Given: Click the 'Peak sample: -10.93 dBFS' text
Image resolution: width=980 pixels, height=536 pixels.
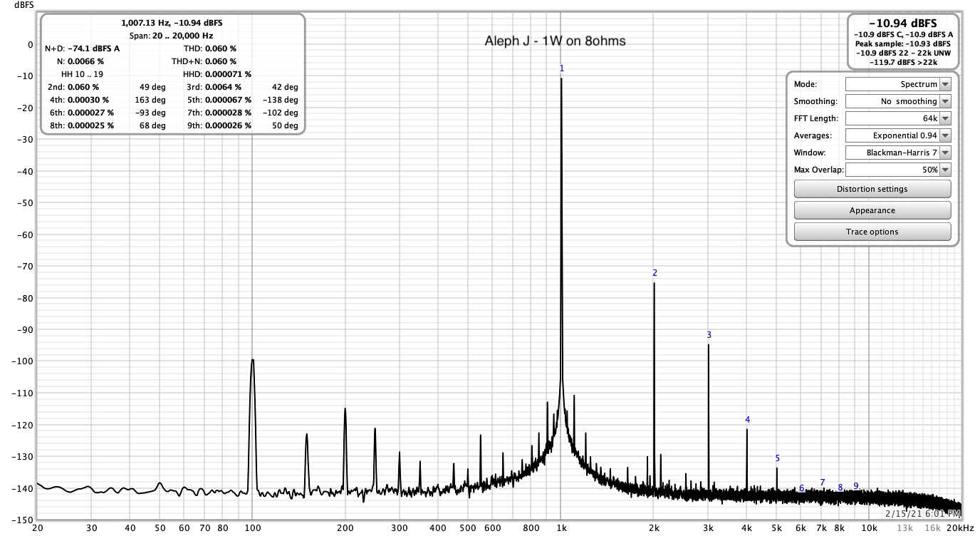Looking at the screenshot, I should pos(903,43).
